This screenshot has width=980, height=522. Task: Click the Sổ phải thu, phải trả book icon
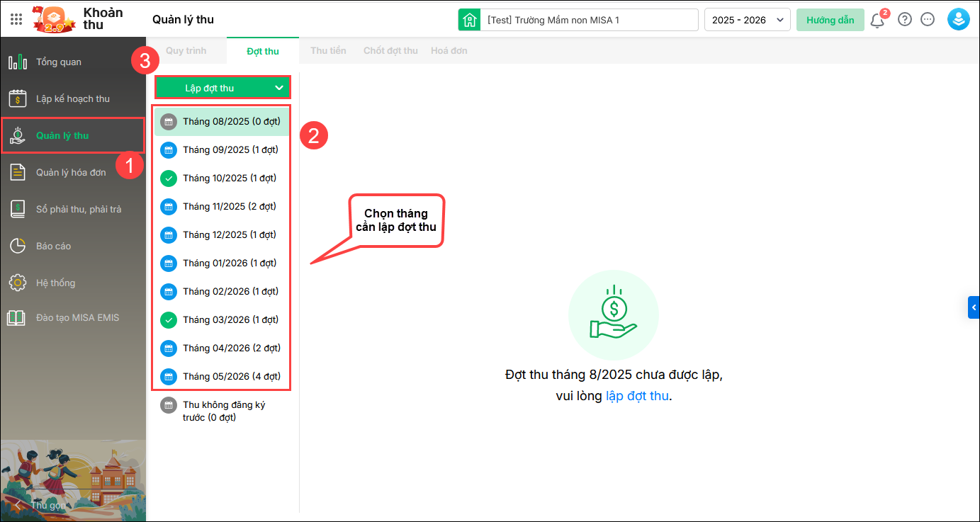coord(18,209)
